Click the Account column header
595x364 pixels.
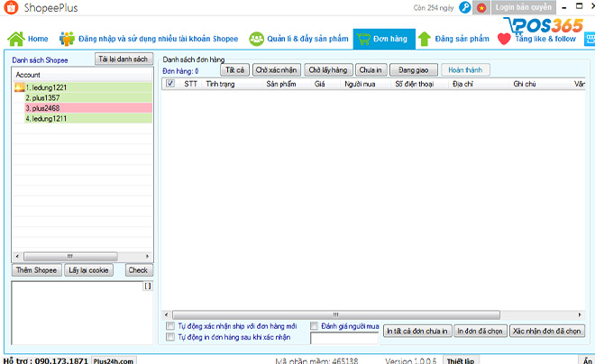pos(82,75)
